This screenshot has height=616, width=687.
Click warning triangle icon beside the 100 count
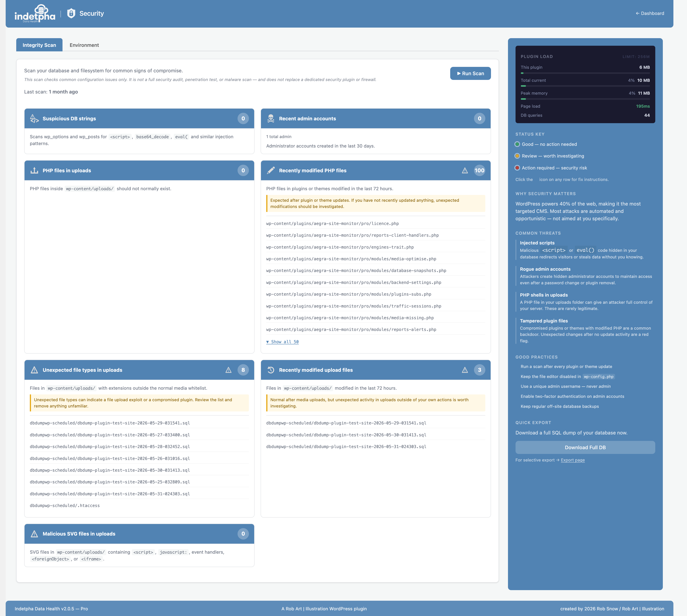(x=465, y=171)
